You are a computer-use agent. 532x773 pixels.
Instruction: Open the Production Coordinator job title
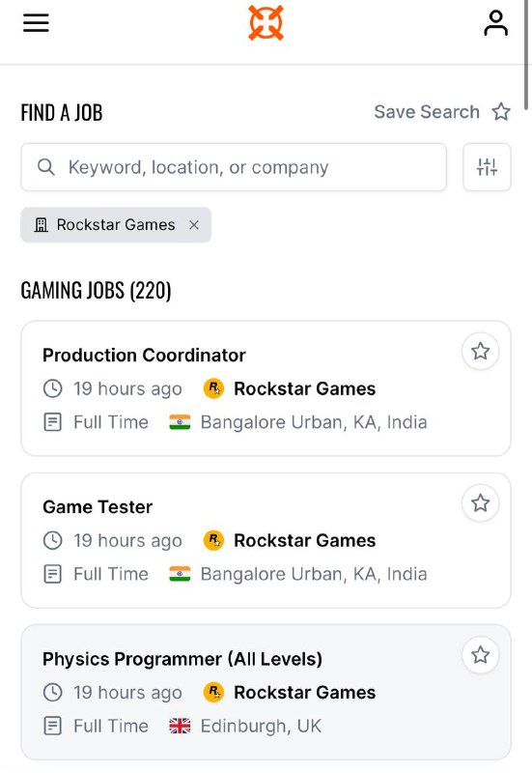click(144, 355)
